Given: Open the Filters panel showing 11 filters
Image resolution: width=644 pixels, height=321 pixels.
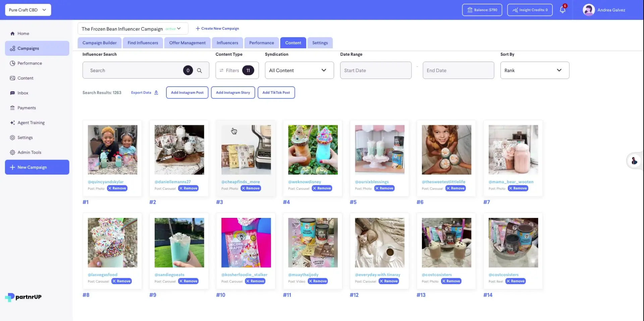Looking at the screenshot, I should pos(236,70).
